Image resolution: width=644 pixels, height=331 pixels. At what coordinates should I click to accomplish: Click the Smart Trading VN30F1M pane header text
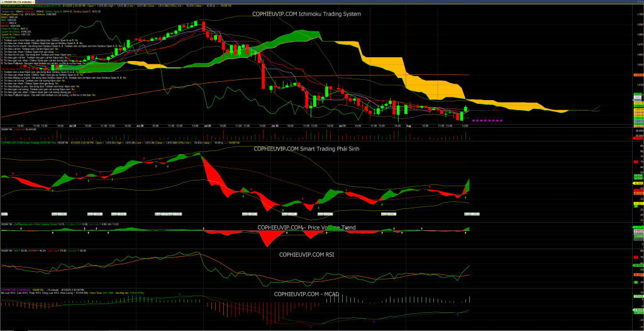tap(120, 143)
